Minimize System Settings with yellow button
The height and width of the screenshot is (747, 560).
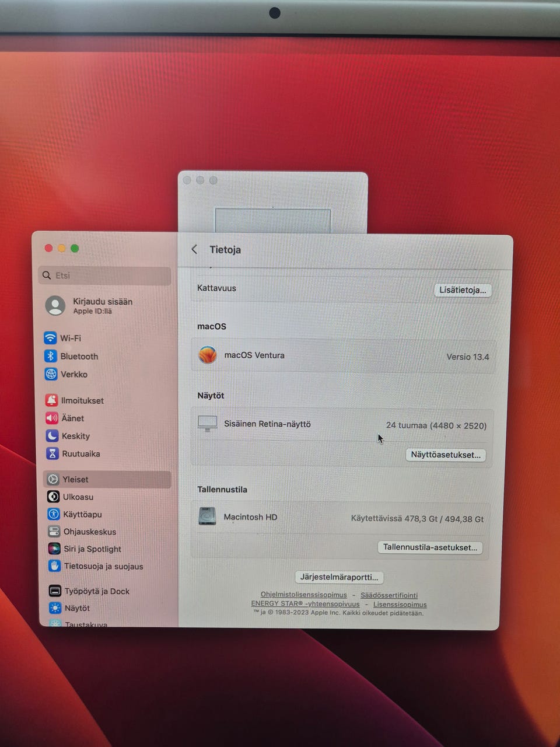pyautogui.click(x=62, y=248)
